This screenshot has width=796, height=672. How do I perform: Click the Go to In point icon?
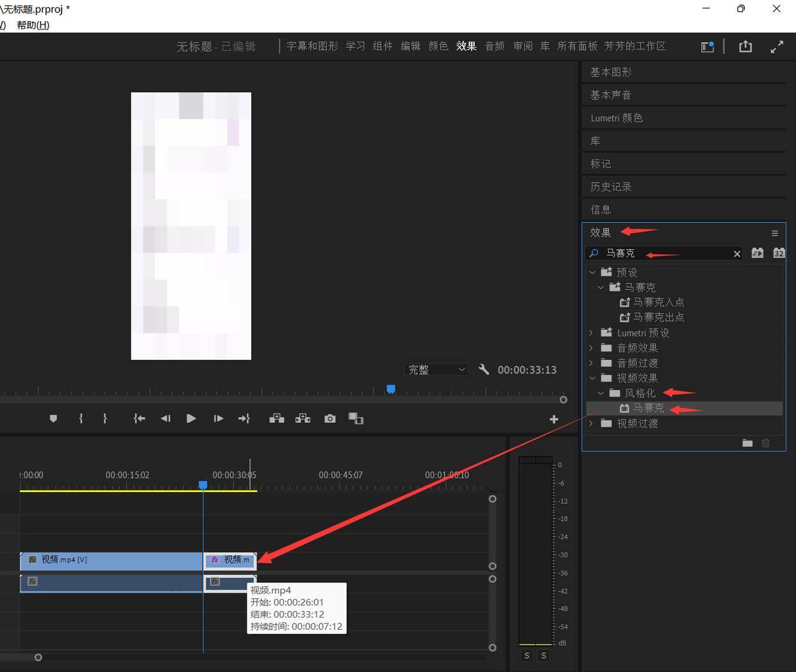pyautogui.click(x=139, y=418)
